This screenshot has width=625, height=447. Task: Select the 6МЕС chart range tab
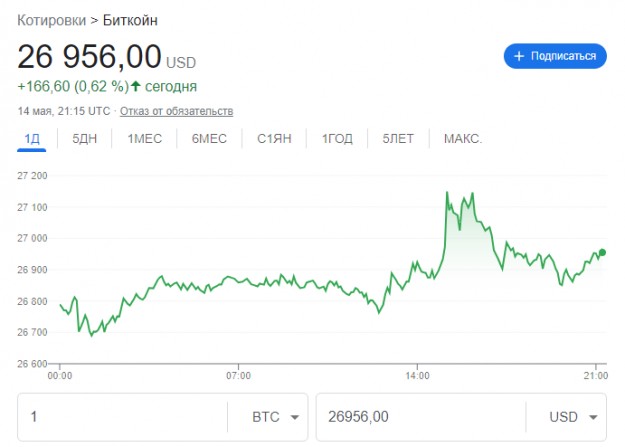tap(209, 139)
